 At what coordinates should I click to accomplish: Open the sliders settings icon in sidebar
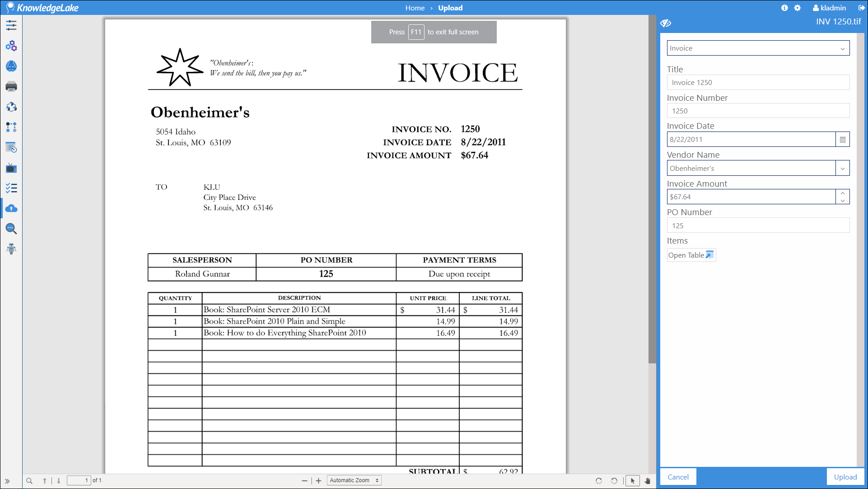[x=11, y=25]
